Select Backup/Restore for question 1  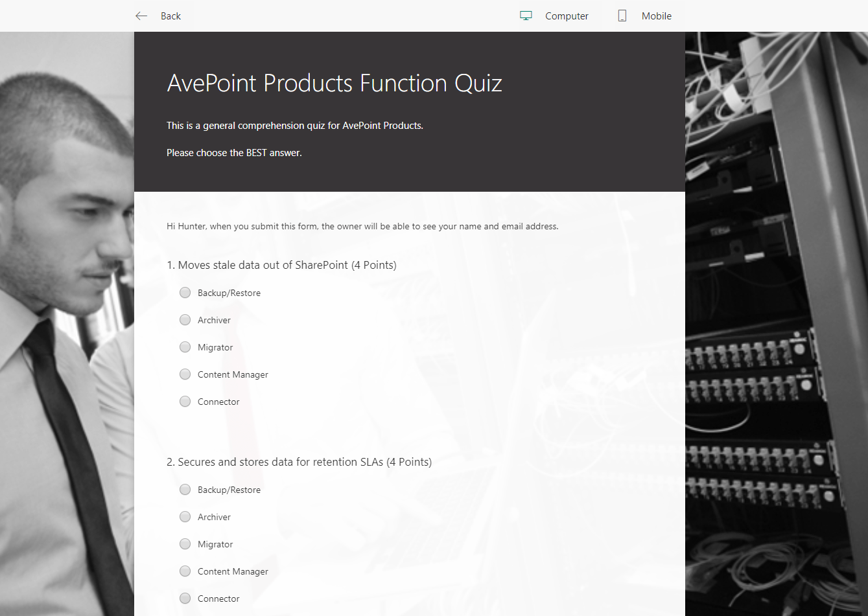(x=185, y=292)
